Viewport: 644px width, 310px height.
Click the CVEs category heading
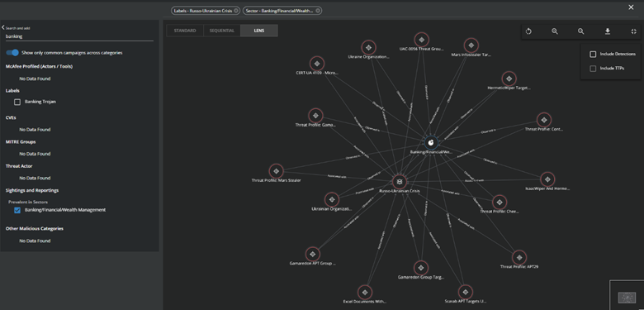pyautogui.click(x=11, y=117)
